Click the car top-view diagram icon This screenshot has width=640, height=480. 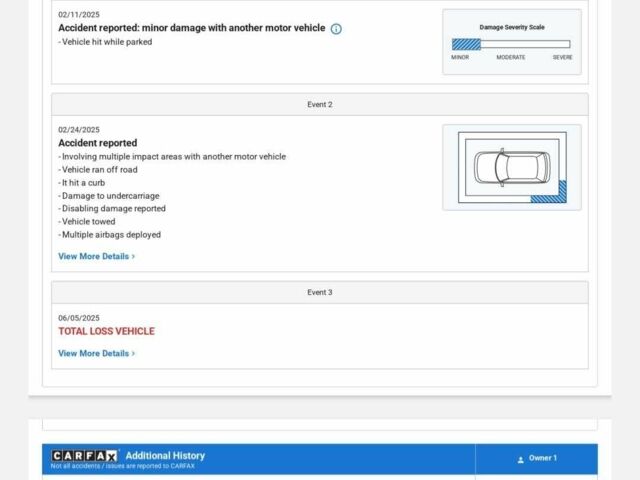point(511,167)
